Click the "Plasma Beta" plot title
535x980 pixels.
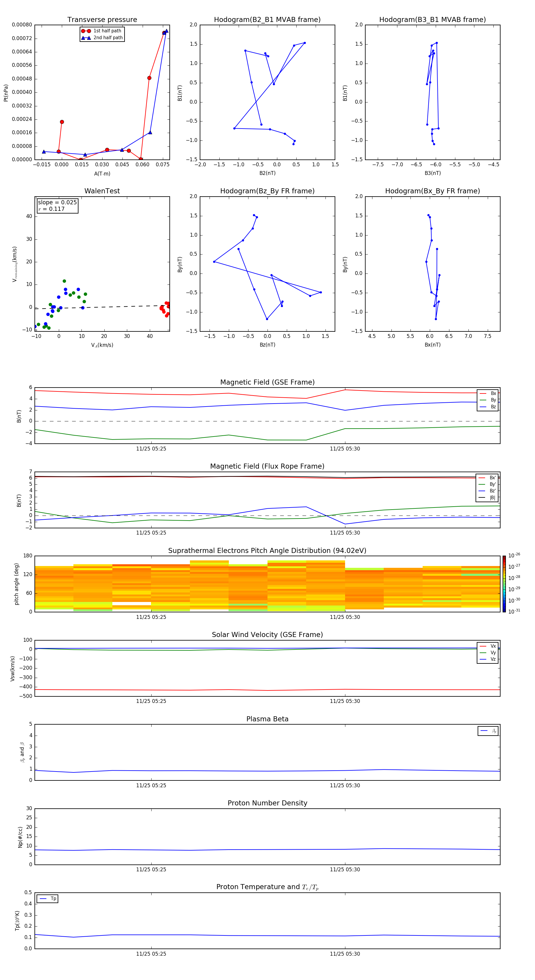[267, 719]
